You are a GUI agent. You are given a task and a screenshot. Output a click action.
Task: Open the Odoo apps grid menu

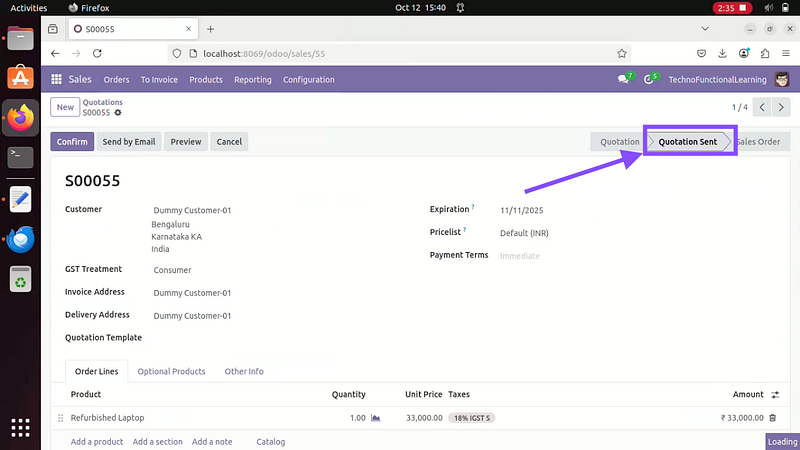click(57, 80)
